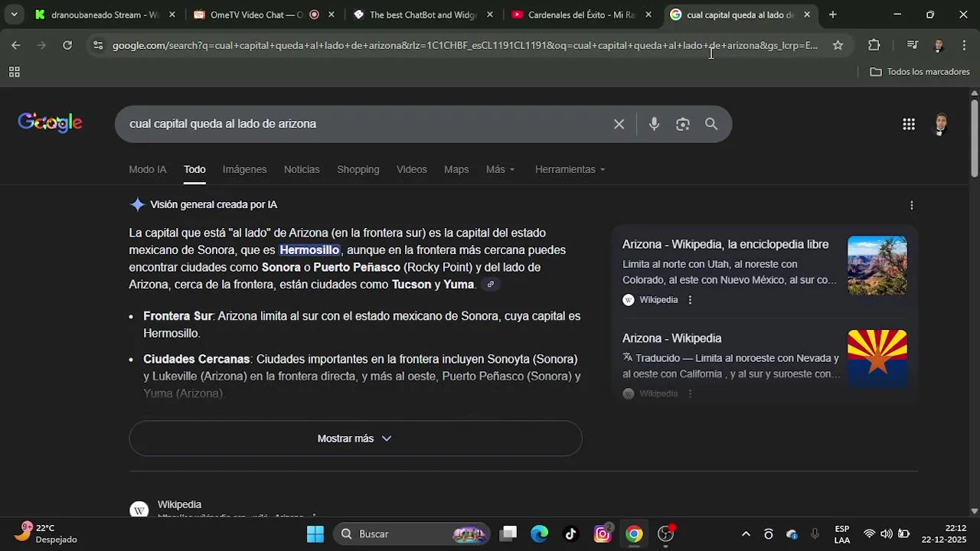Select the Imágenes search tab

point(244,169)
